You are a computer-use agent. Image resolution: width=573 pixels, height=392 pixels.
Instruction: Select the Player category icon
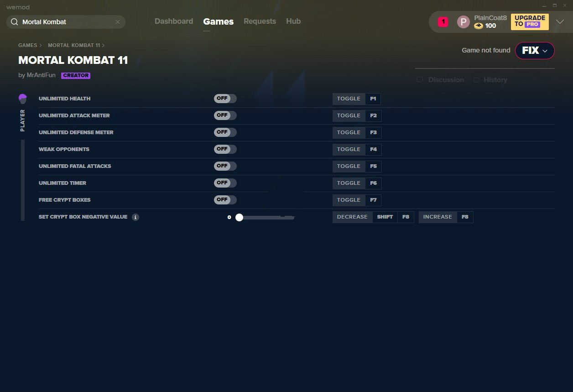pyautogui.click(x=23, y=99)
